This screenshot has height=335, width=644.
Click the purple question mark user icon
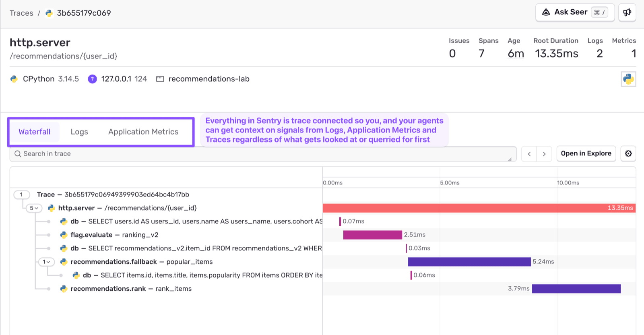[x=92, y=79]
